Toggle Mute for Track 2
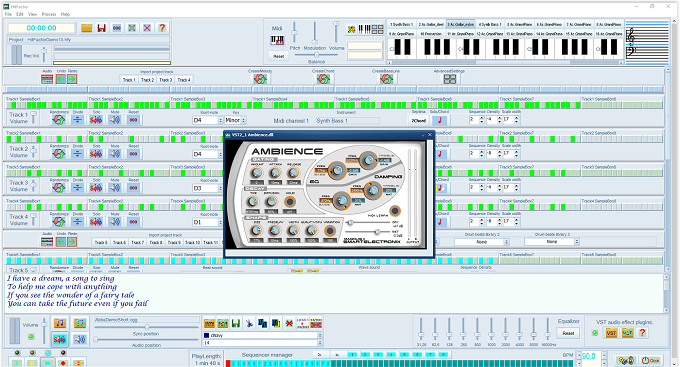This screenshot has height=367, width=680. point(114,154)
